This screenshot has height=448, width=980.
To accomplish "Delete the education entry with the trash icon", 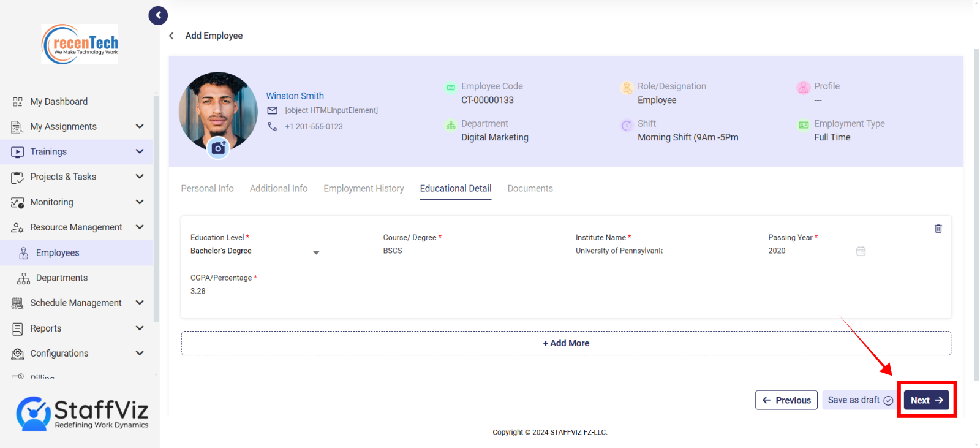I will click(x=938, y=229).
